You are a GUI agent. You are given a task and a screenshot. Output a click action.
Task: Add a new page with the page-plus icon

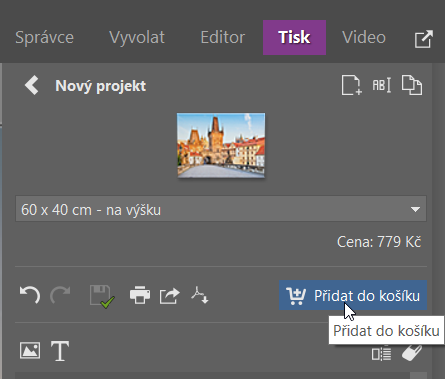click(x=351, y=85)
